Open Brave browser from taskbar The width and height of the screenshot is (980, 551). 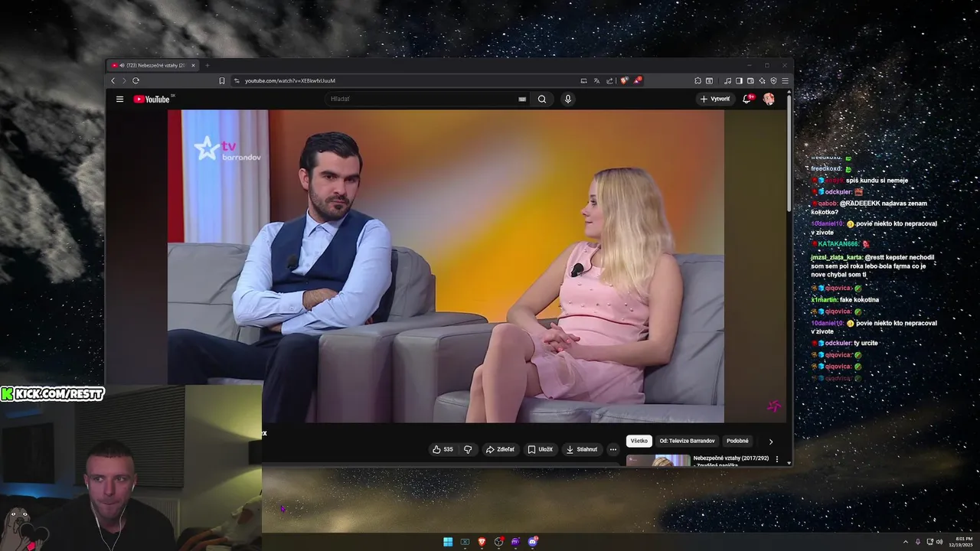tap(482, 542)
